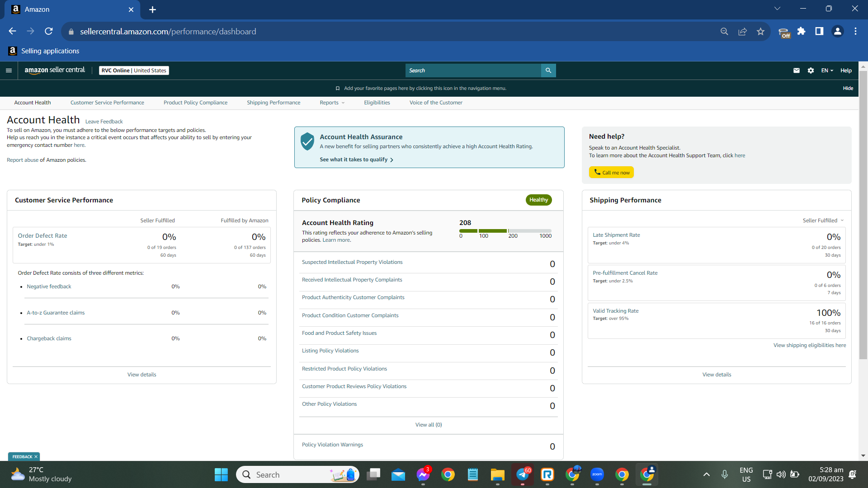Image resolution: width=868 pixels, height=488 pixels.
Task: Open Customer Service Performance tab
Action: pyautogui.click(x=107, y=103)
